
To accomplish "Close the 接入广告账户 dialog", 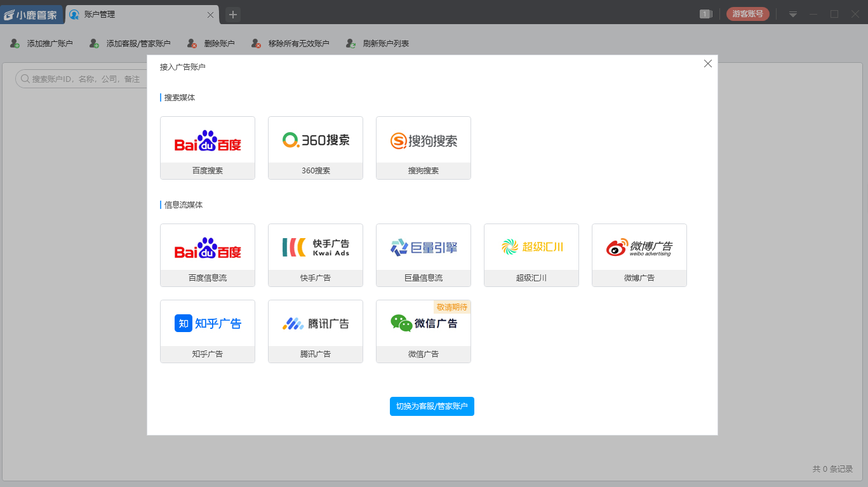I will click(x=708, y=63).
